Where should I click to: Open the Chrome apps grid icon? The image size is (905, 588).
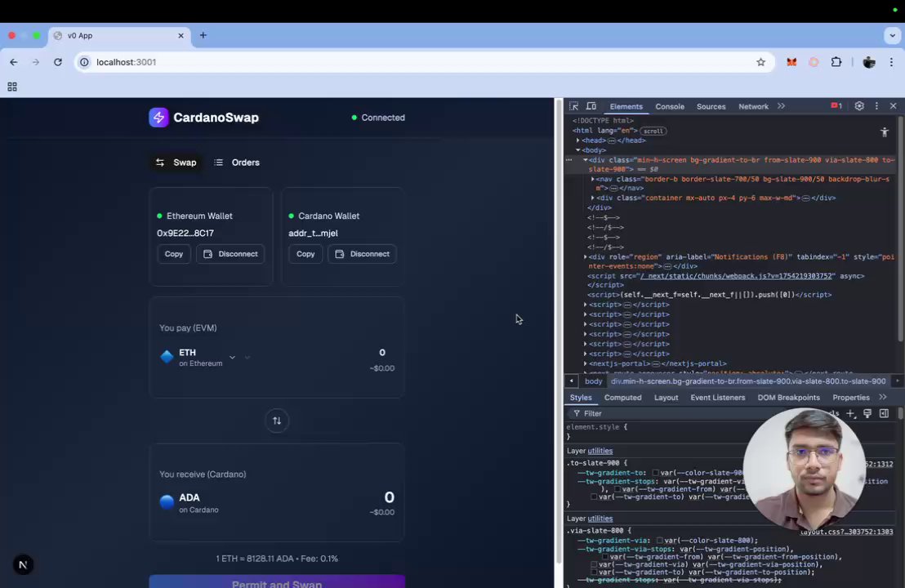pos(12,87)
